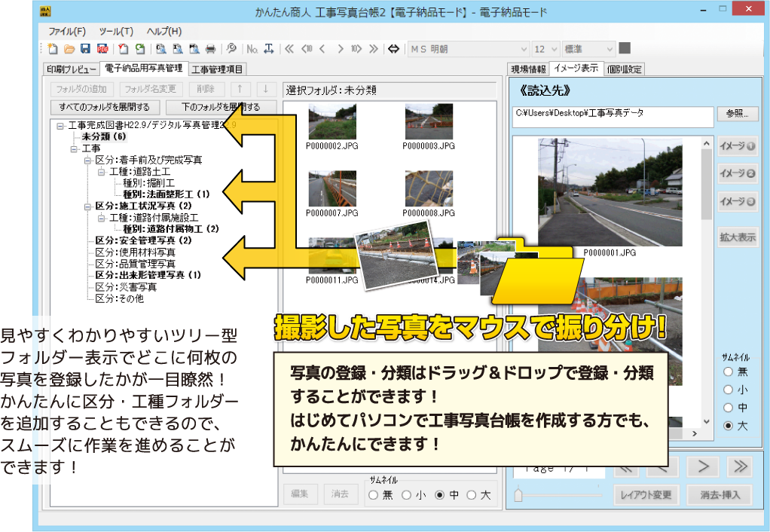Screen dimensions: 770x532
Task: Click the イメージ① button
Action: tap(738, 146)
